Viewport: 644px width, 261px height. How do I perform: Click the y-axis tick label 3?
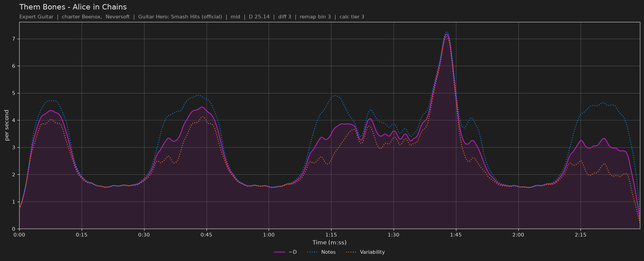click(14, 148)
